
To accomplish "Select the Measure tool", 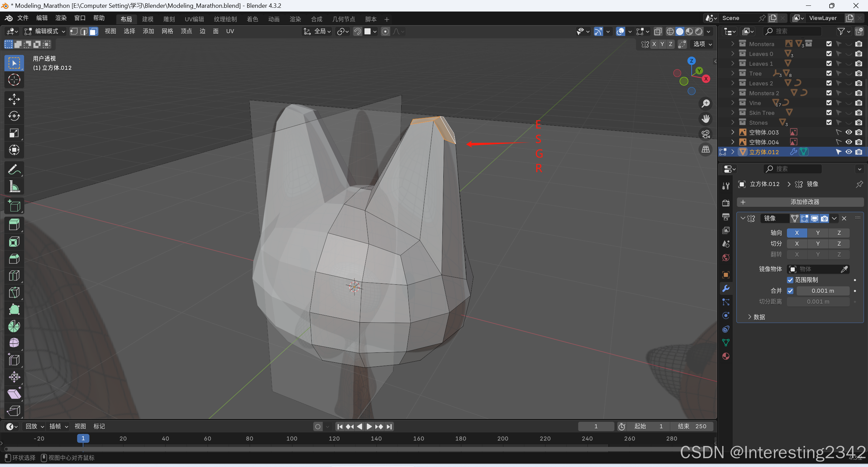I will pos(14,186).
